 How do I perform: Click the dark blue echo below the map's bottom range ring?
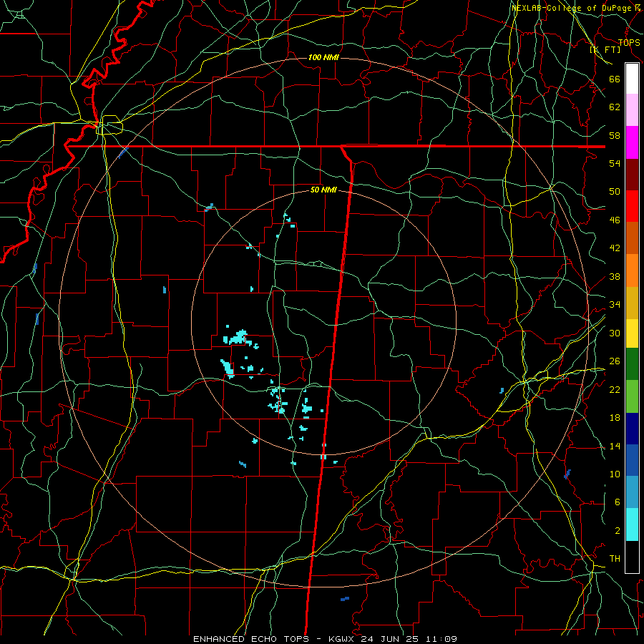[345, 599]
